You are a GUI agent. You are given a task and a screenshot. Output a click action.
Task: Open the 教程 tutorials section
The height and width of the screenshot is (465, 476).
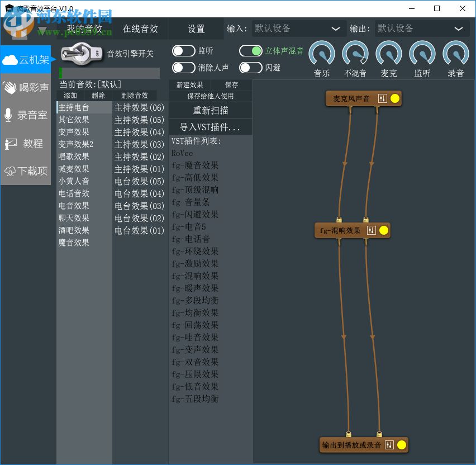[x=26, y=144]
